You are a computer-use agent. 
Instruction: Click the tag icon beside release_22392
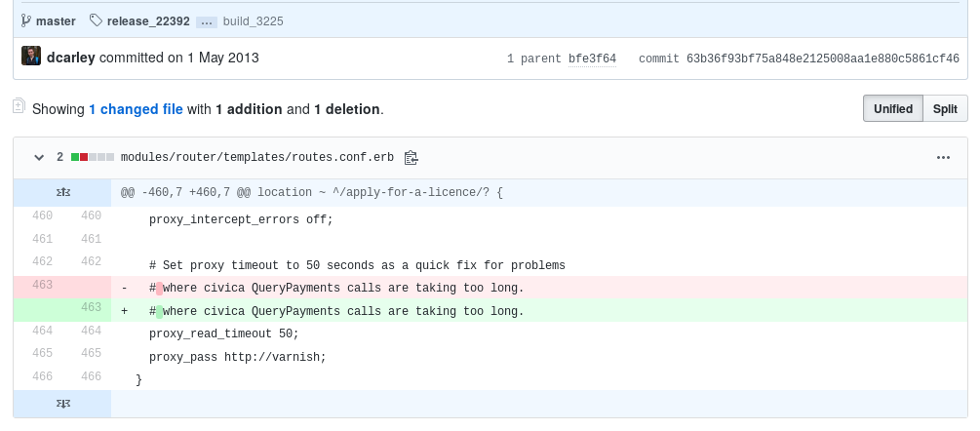pos(96,20)
